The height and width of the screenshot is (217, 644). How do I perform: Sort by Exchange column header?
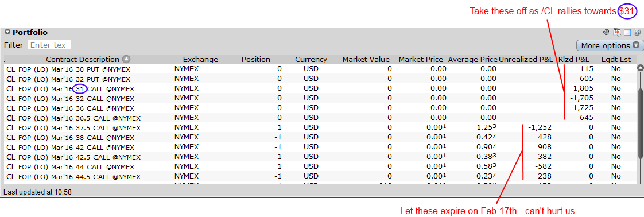click(x=200, y=59)
